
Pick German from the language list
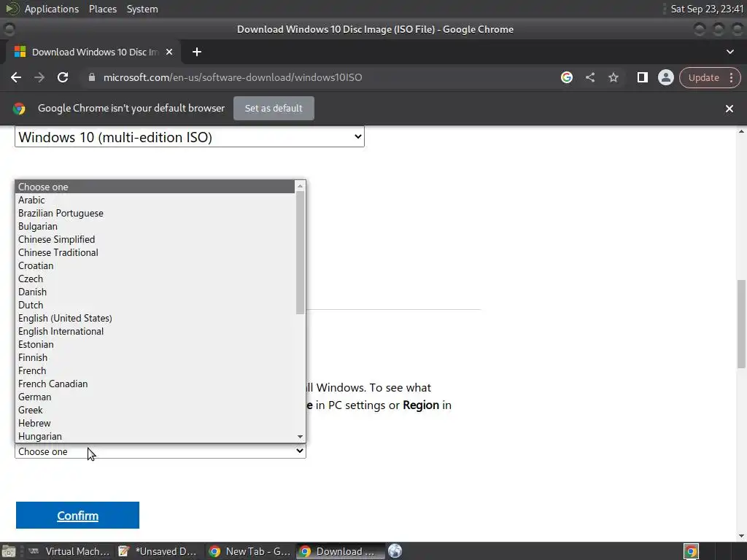click(155, 397)
